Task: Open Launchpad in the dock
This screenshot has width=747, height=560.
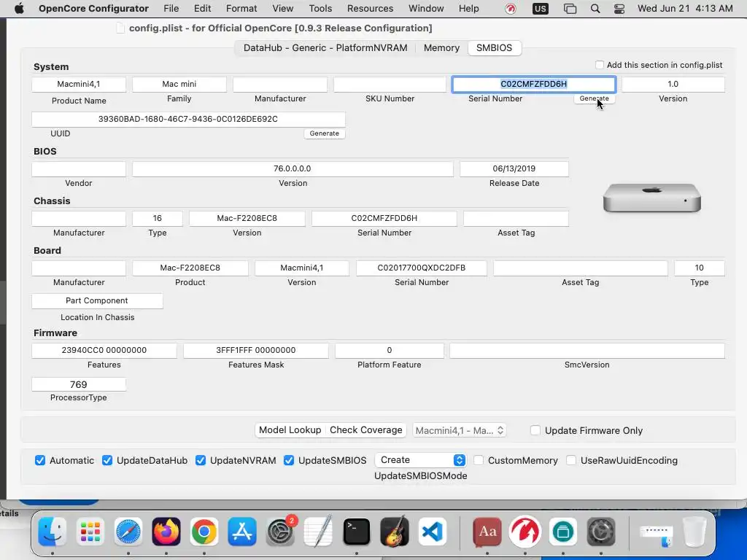Action: tap(90, 532)
